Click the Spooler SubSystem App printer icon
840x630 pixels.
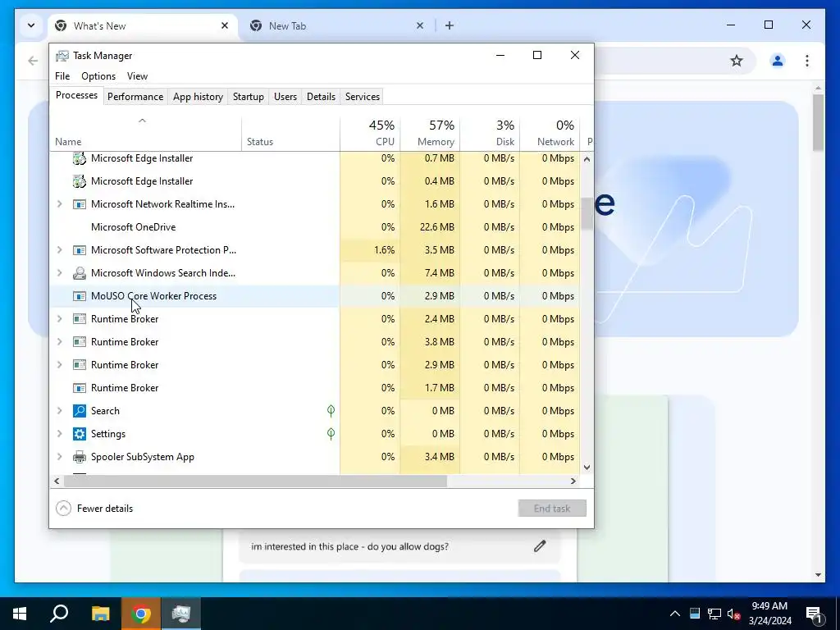[x=80, y=457]
